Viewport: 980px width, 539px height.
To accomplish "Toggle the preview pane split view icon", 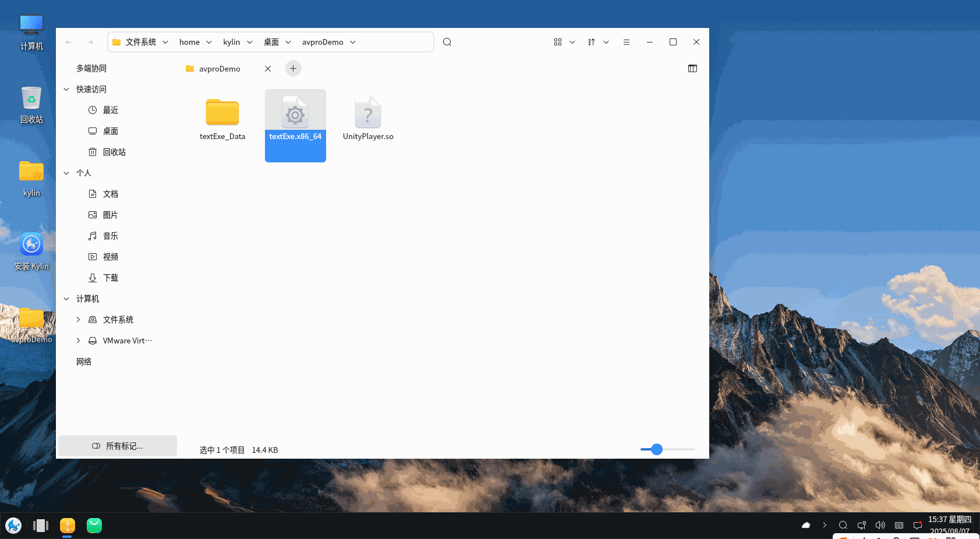I will [692, 69].
